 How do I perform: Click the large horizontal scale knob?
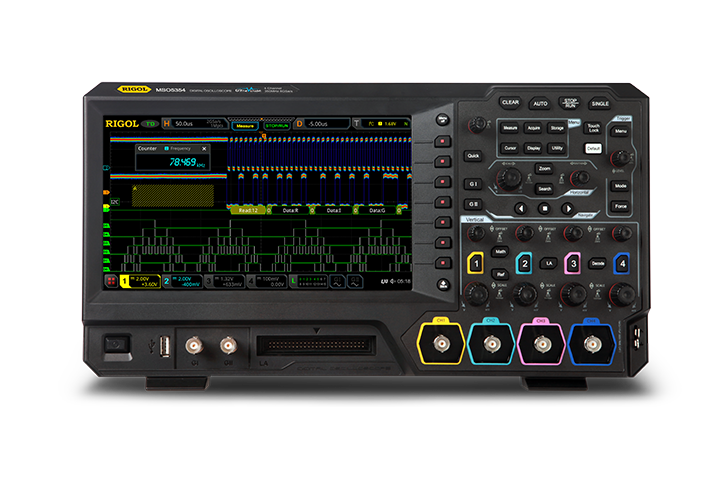point(508,178)
